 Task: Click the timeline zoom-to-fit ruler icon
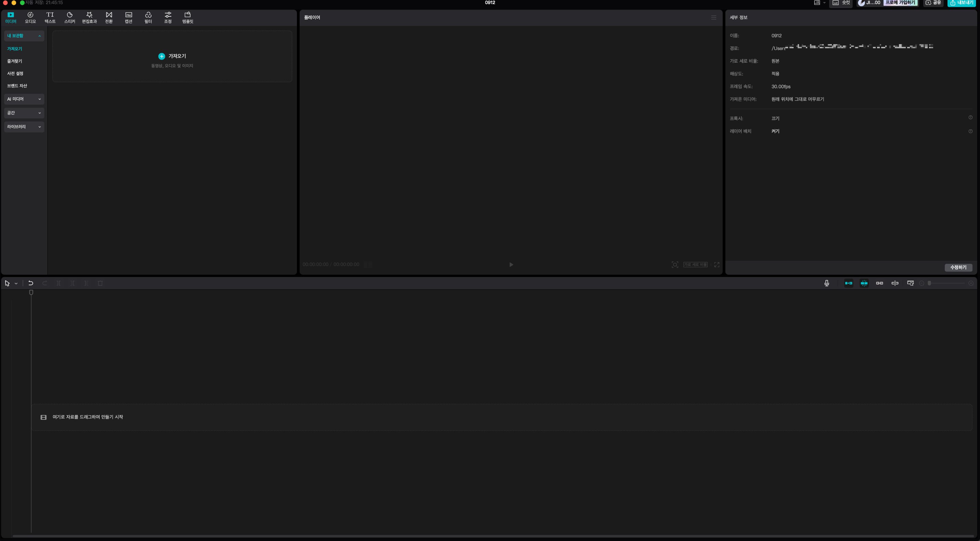point(910,283)
